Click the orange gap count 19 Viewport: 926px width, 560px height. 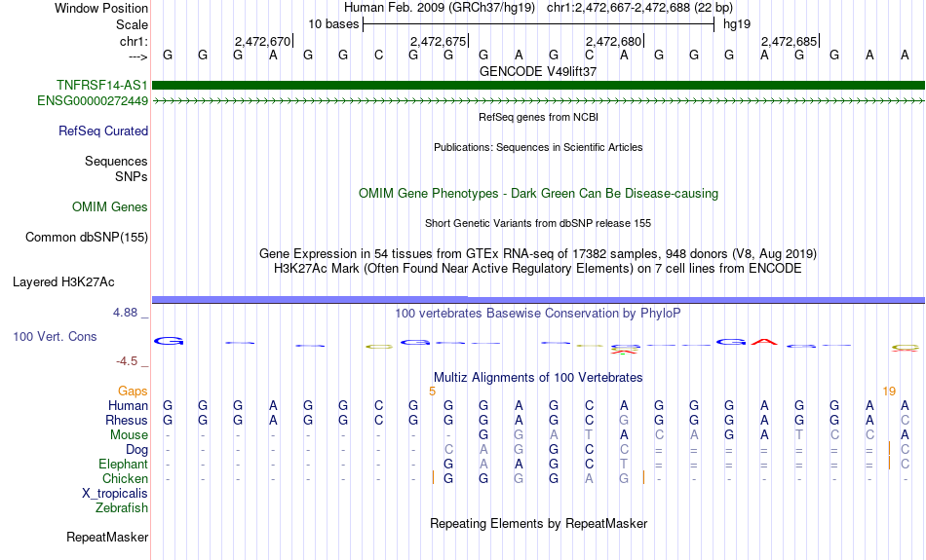[x=889, y=392]
